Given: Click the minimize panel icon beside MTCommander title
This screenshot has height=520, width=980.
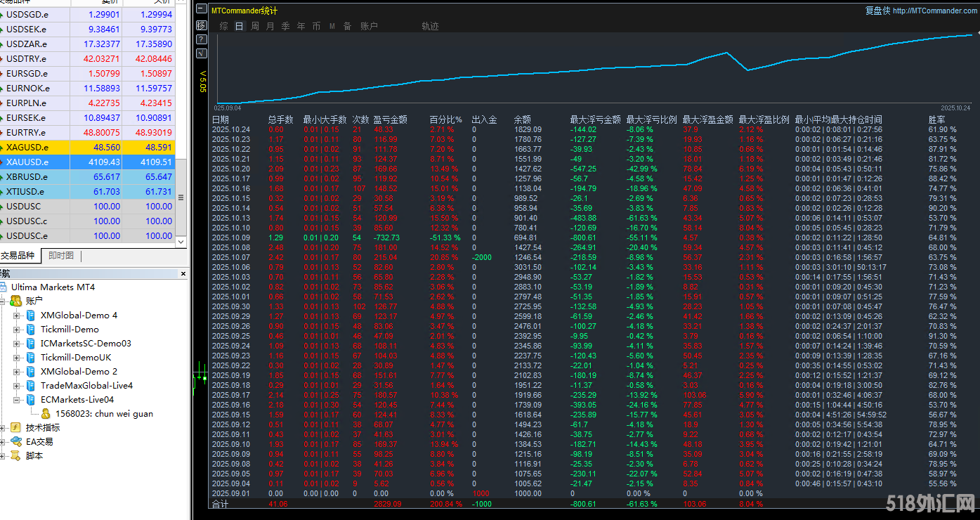Looking at the screenshot, I should tap(202, 10).
